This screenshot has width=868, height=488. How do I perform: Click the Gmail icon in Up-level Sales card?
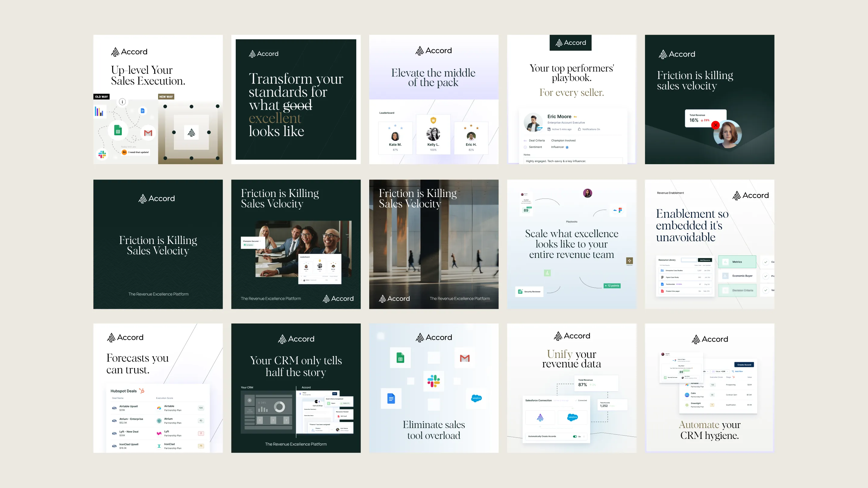pyautogui.click(x=148, y=133)
